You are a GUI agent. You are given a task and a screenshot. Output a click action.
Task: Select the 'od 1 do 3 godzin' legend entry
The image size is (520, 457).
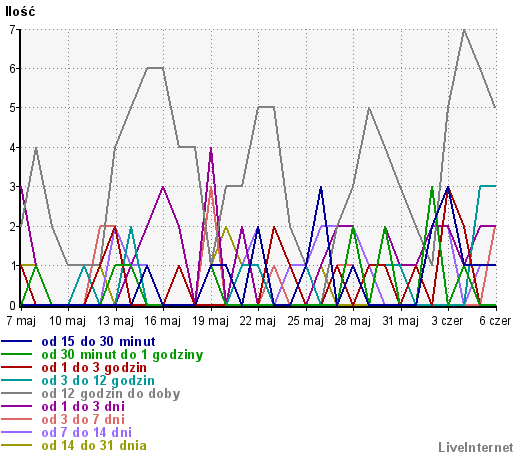pyautogui.click(x=94, y=368)
